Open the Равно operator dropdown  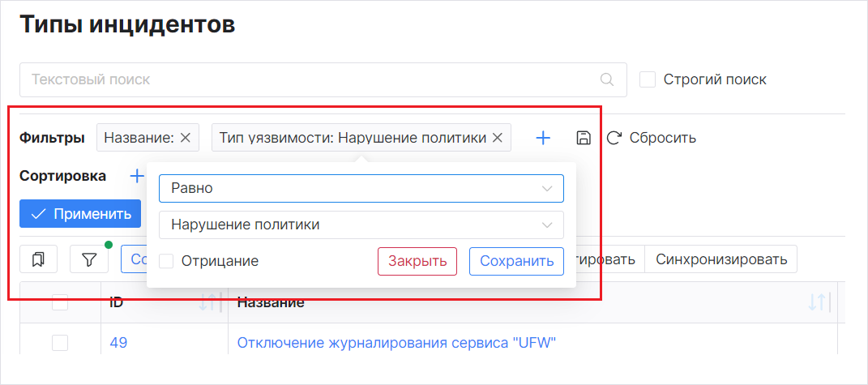(361, 188)
